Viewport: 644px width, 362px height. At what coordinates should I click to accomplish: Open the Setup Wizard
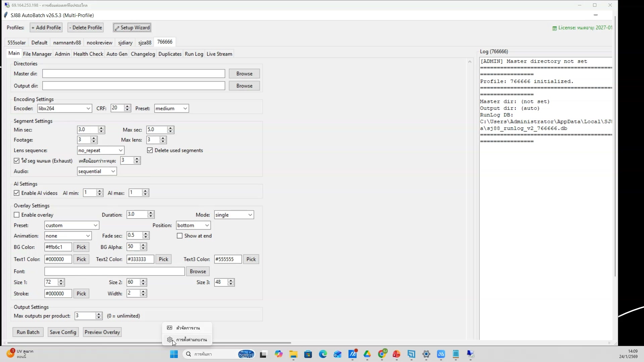pyautogui.click(x=132, y=27)
